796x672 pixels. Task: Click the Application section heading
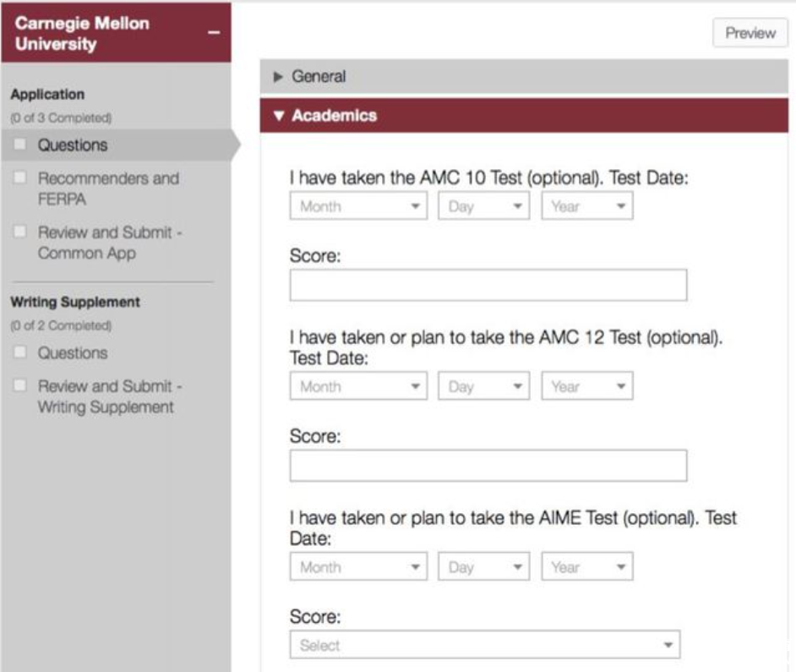pos(47,95)
